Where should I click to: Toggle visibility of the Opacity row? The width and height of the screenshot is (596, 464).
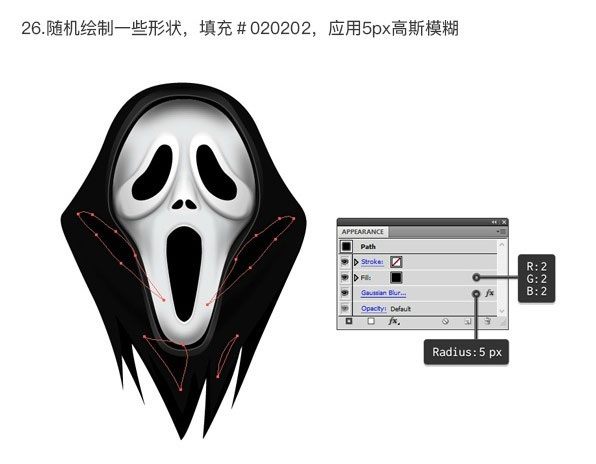pyautogui.click(x=345, y=308)
